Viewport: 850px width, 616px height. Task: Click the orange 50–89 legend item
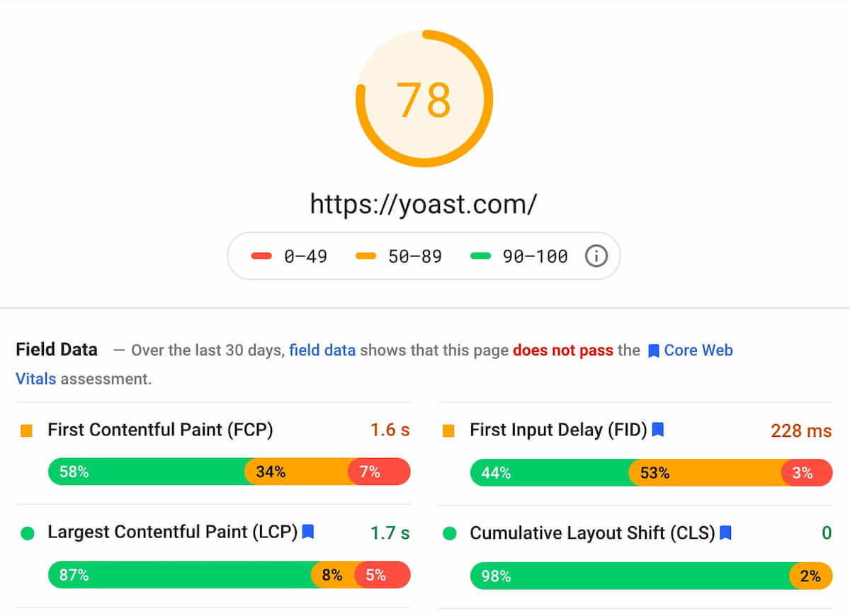pyautogui.click(x=398, y=256)
